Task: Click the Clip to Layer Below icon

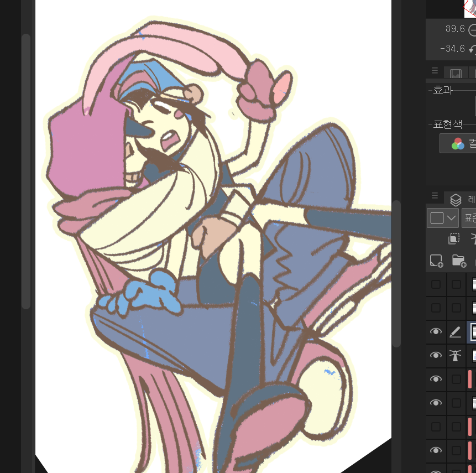Action: [x=453, y=238]
